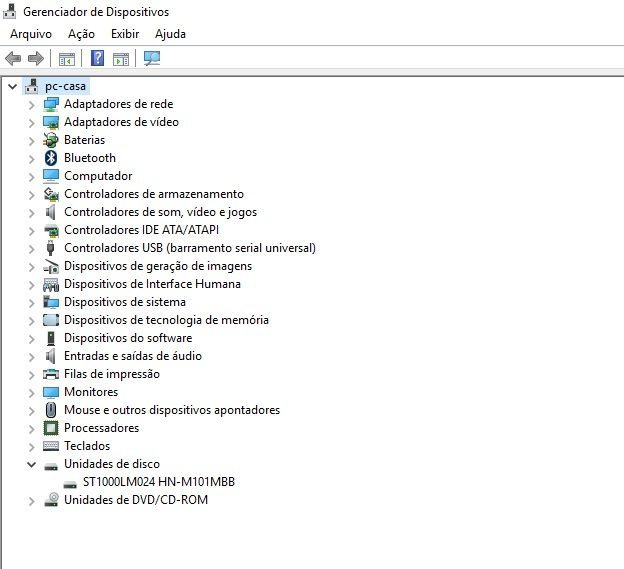Click the Baterias battery icon
The width and height of the screenshot is (624, 569).
51,140
